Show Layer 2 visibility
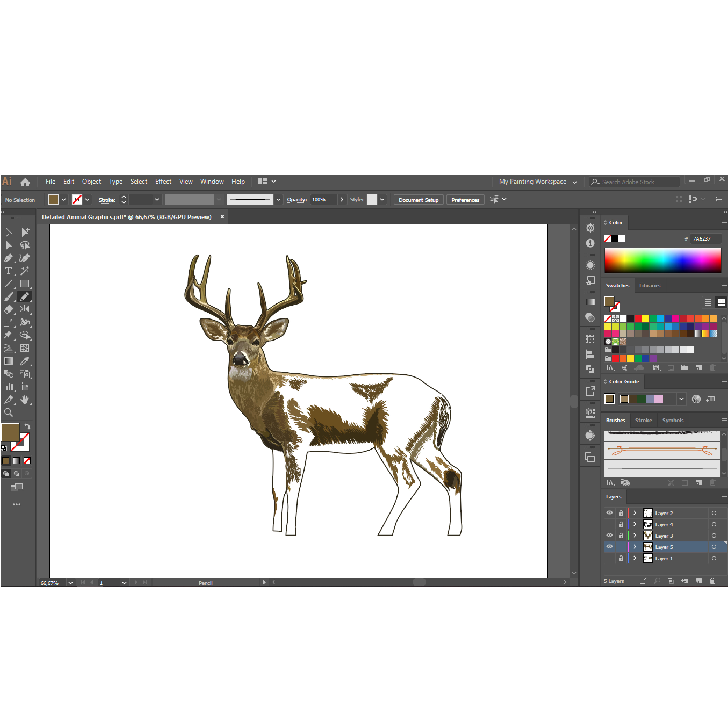 (609, 513)
